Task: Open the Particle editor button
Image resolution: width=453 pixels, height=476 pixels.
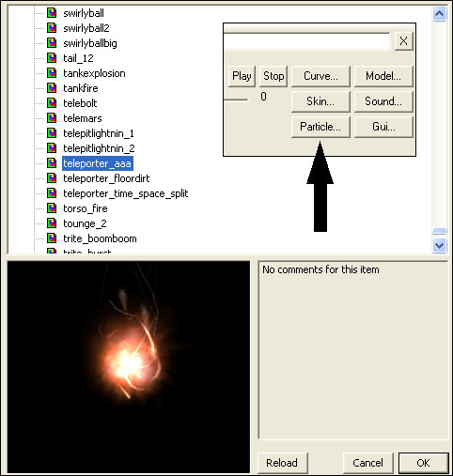Action: (x=320, y=127)
